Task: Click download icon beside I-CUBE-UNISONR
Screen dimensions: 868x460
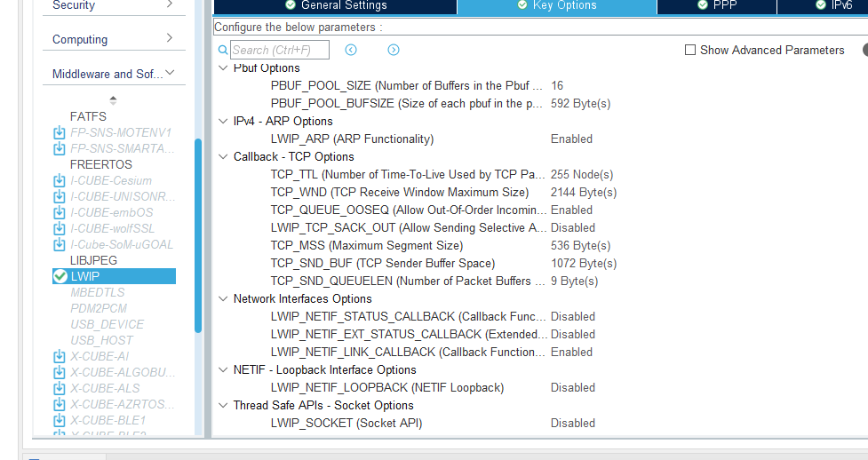Action: [60, 197]
